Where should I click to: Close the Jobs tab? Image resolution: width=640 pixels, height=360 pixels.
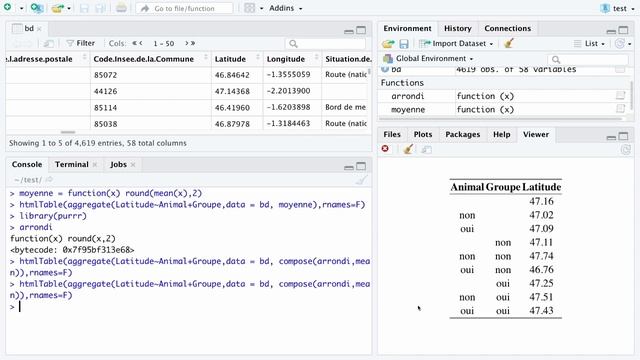point(133,165)
